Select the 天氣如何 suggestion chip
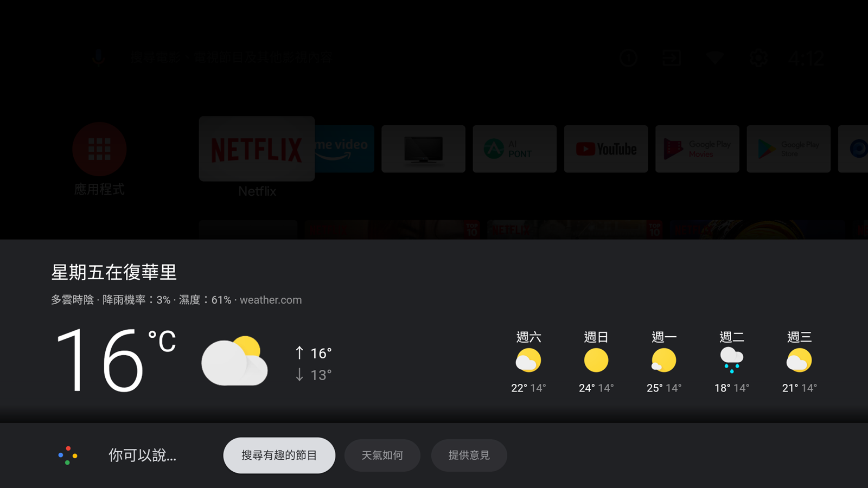The height and width of the screenshot is (488, 868). [382, 455]
